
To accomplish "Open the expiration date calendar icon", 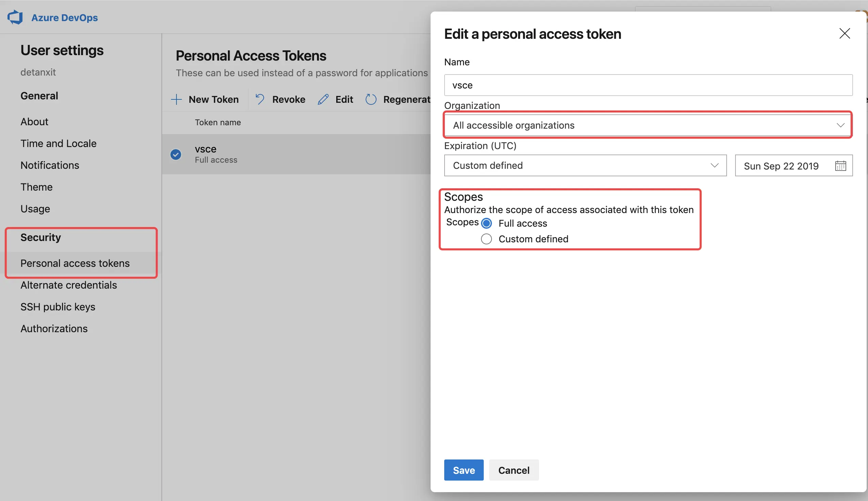I will (840, 166).
